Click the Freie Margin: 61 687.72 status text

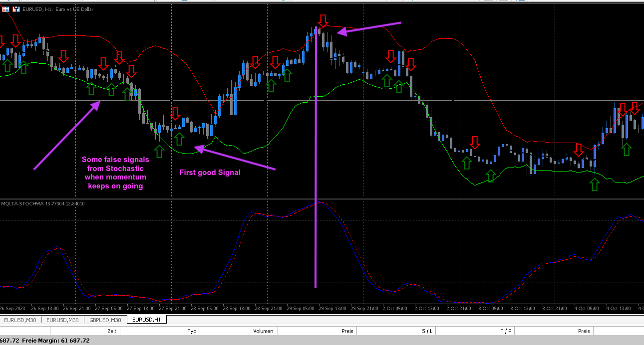56,341
